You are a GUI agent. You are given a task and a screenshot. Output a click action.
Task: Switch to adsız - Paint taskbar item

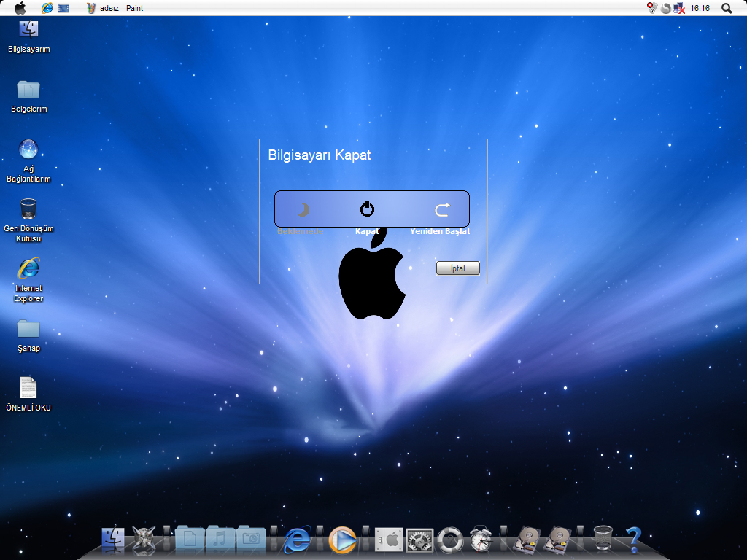click(115, 8)
